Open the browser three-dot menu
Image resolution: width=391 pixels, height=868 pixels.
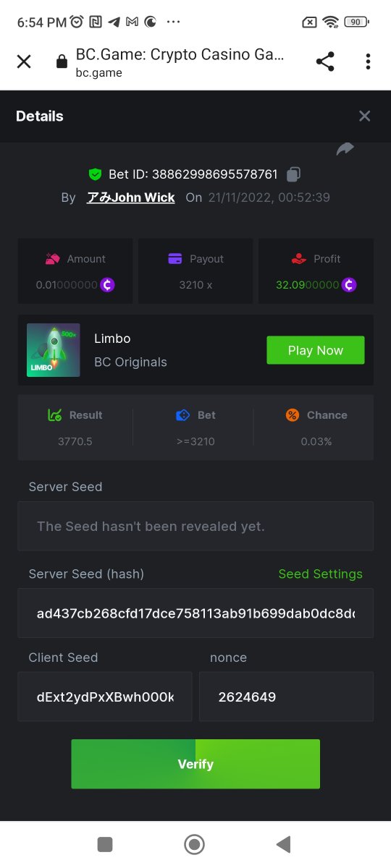click(368, 61)
